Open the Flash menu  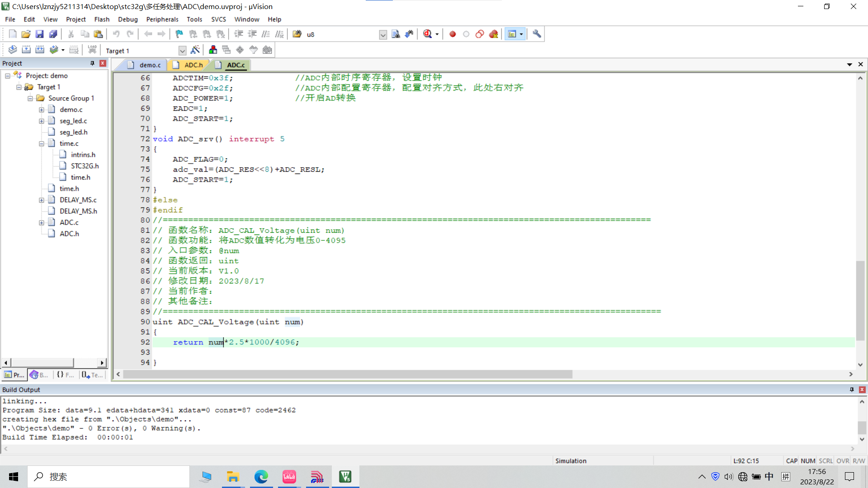(102, 19)
